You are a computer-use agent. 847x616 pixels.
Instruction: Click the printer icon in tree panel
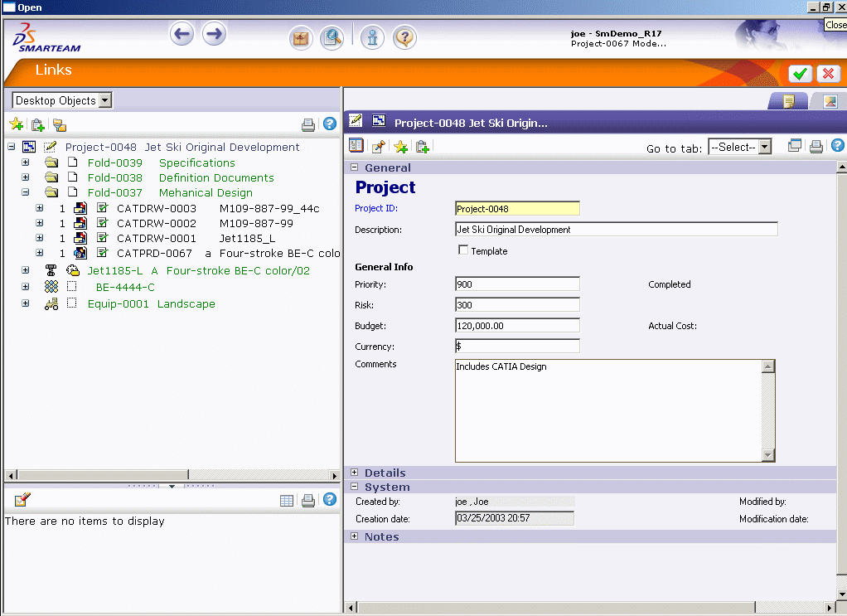click(308, 125)
